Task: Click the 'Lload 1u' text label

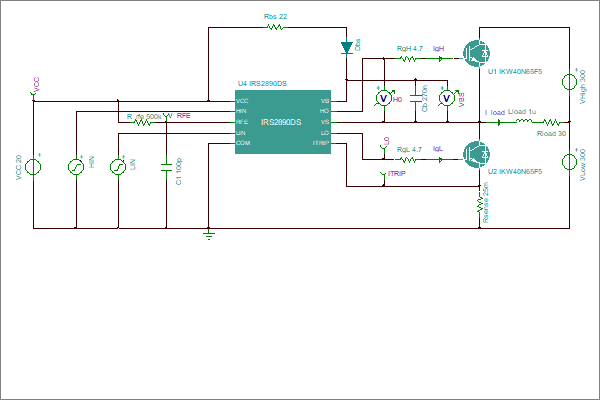Action: point(522,112)
